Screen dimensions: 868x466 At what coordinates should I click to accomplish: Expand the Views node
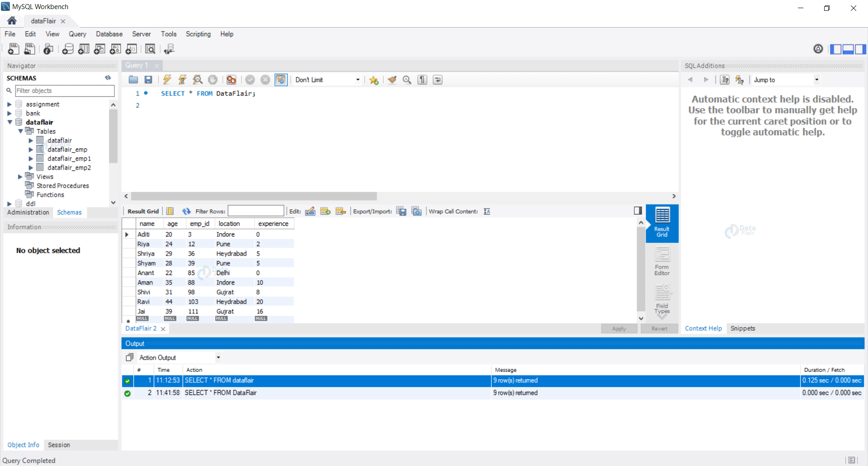pos(20,176)
